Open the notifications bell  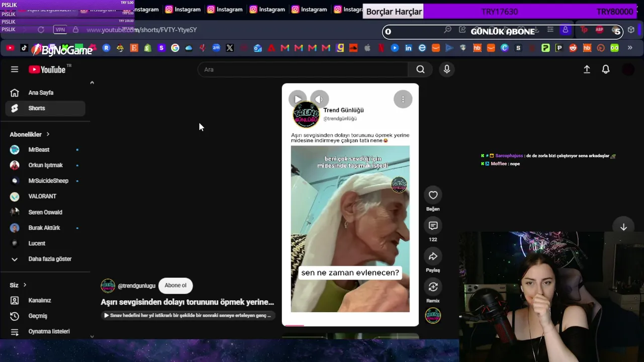[606, 69]
